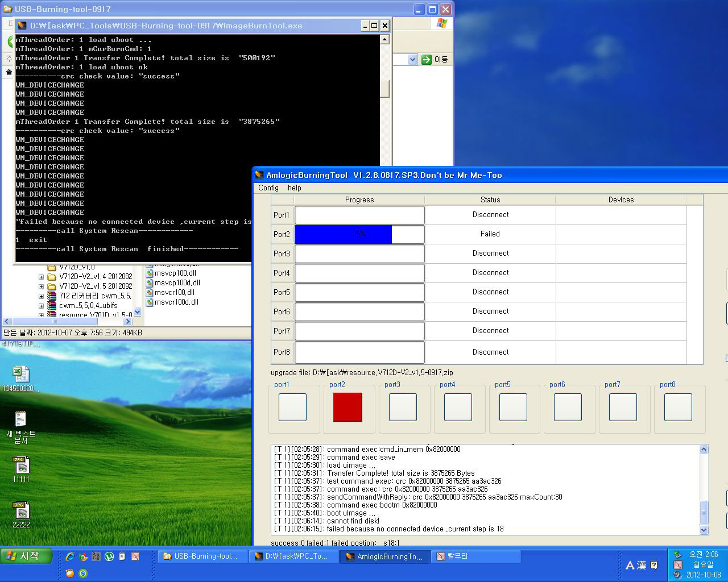Click the Port2 progress bar
Viewport: 728px width, 582px height.
click(x=359, y=234)
